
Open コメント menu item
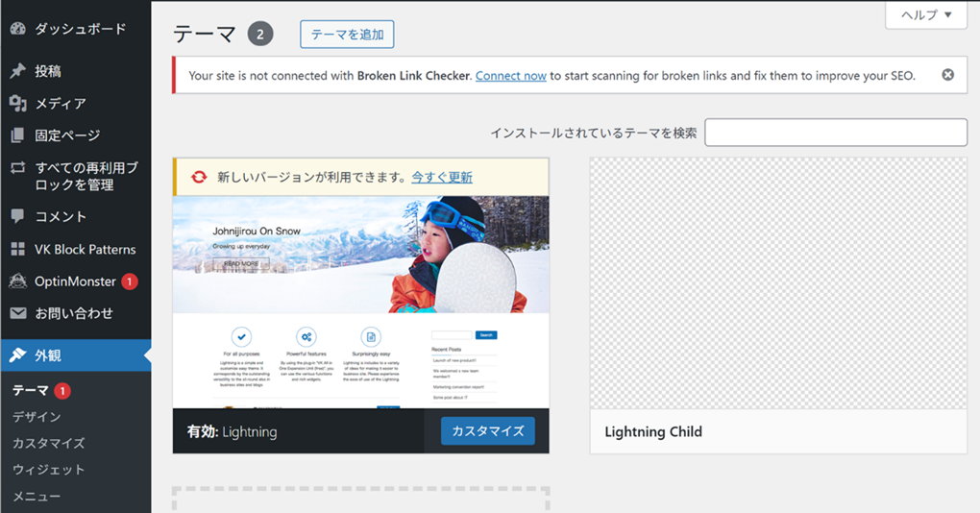click(76, 216)
